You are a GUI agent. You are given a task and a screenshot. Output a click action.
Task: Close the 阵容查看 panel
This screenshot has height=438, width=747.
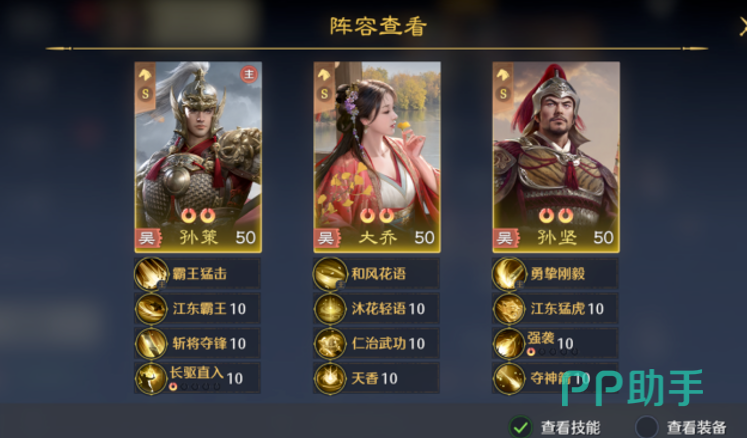[x=742, y=27]
